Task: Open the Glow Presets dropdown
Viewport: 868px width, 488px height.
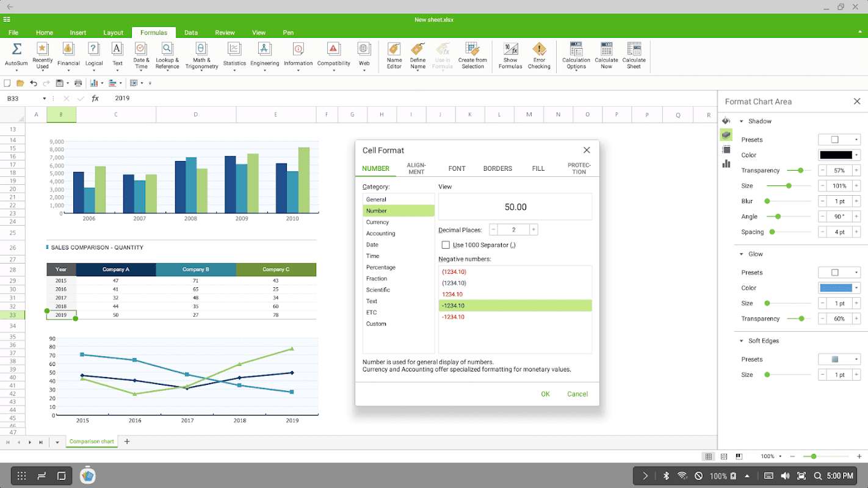Action: [x=839, y=273]
